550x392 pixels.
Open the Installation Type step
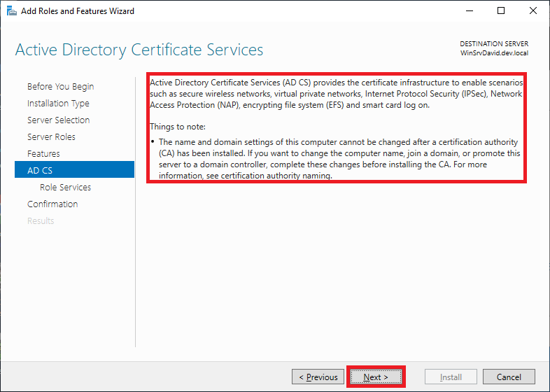pyautogui.click(x=58, y=104)
